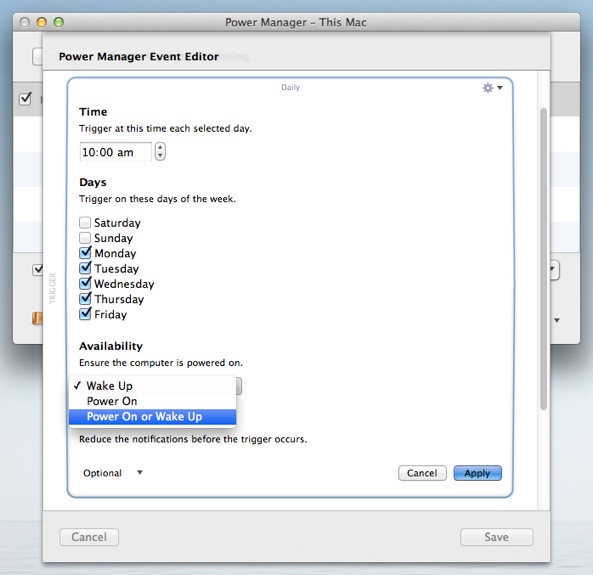Uncheck the Monday checkbox

pos(85,253)
